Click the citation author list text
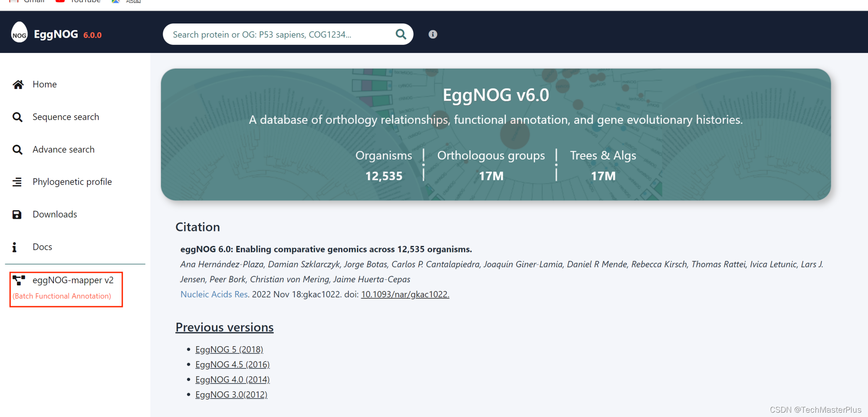 pos(502,271)
